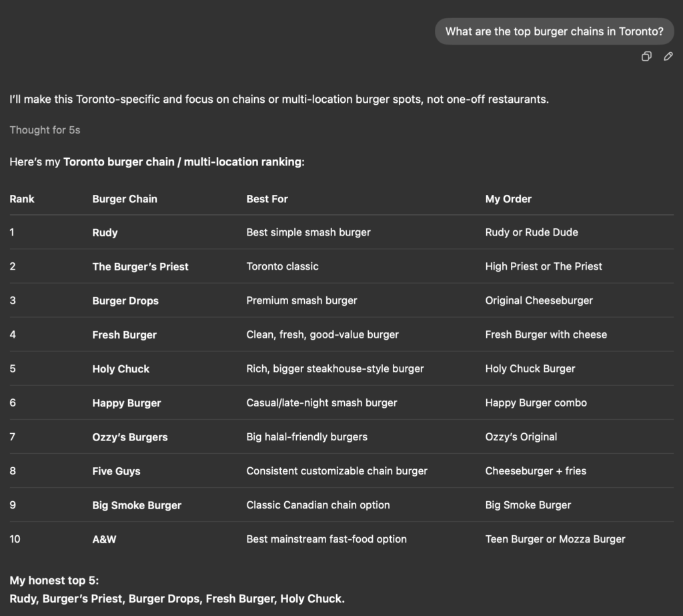Select 'A&W' chain name cell
The height and width of the screenshot is (616, 683).
[x=104, y=539]
